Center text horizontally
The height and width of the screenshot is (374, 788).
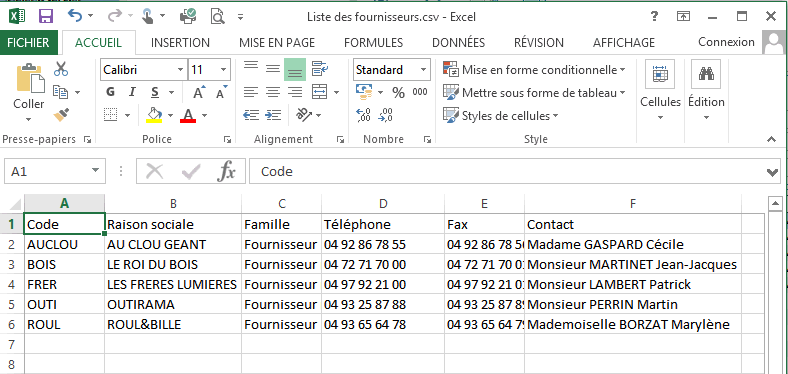(x=273, y=92)
